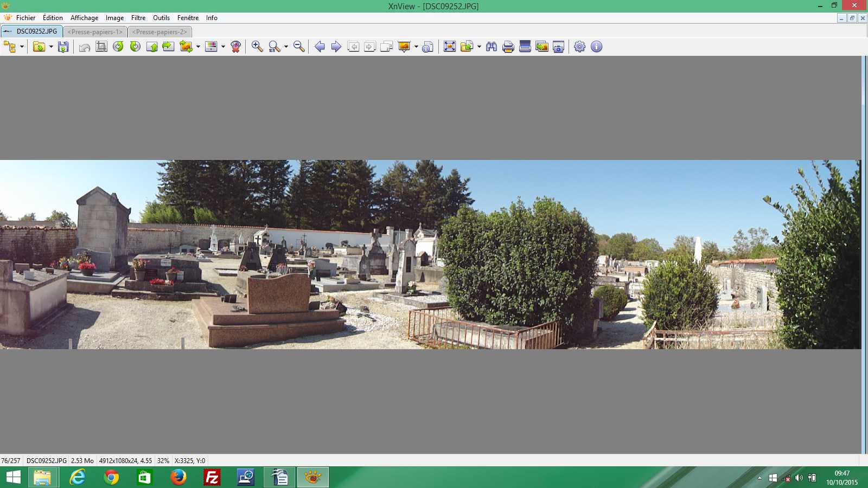The width and height of the screenshot is (868, 488).
Task: Open the browser tree view icon
Action: (x=10, y=47)
